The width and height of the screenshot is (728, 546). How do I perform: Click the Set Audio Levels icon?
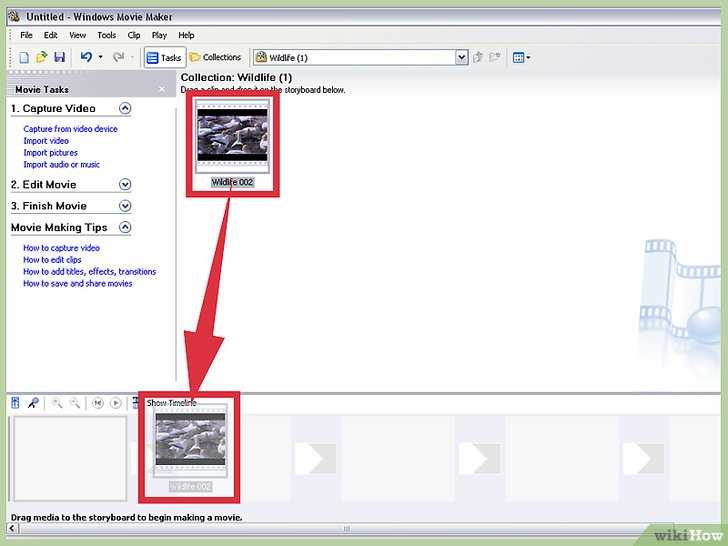click(x=15, y=403)
